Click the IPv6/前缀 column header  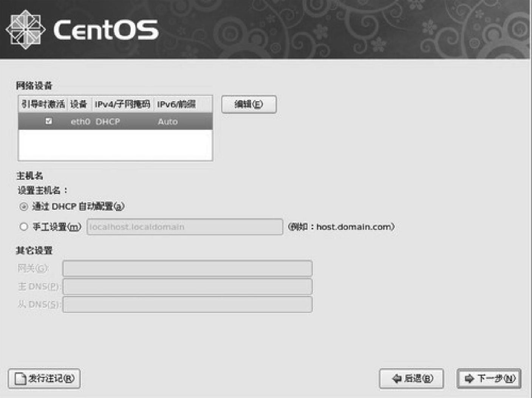(x=182, y=104)
